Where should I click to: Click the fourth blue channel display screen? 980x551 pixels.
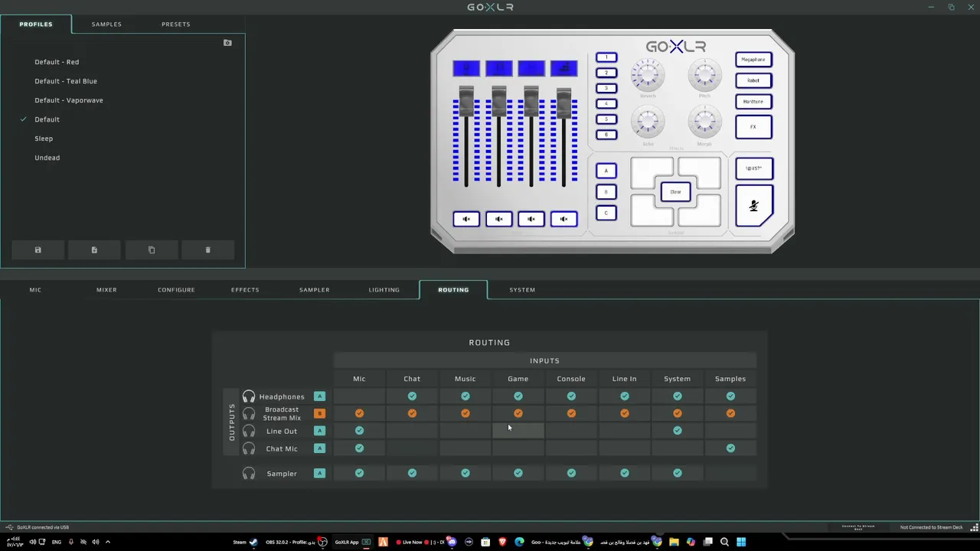[564, 68]
